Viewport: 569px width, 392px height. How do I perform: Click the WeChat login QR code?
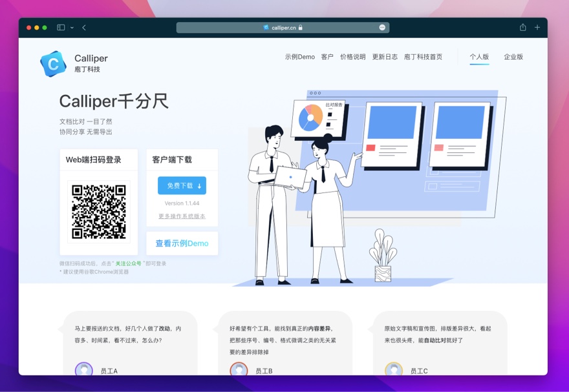[99, 212]
